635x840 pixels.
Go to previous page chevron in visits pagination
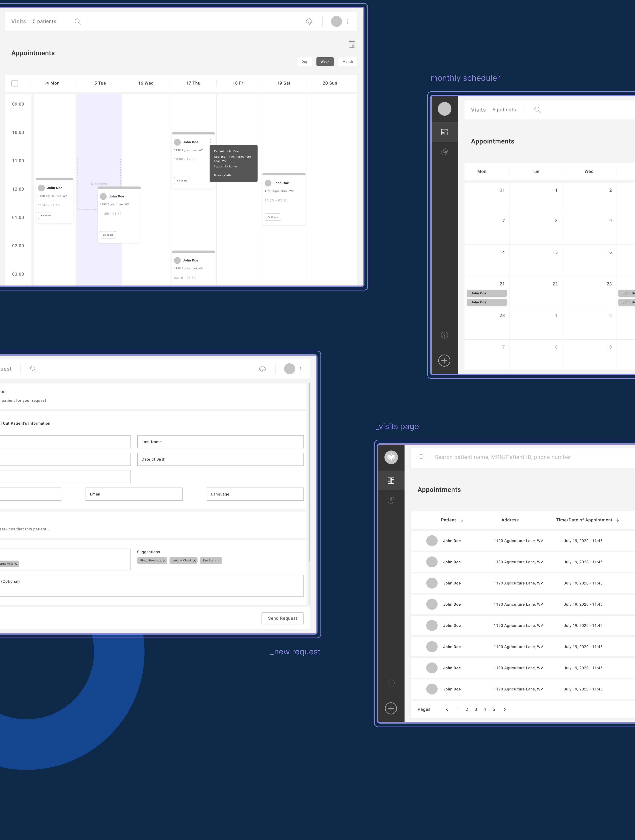click(x=447, y=709)
